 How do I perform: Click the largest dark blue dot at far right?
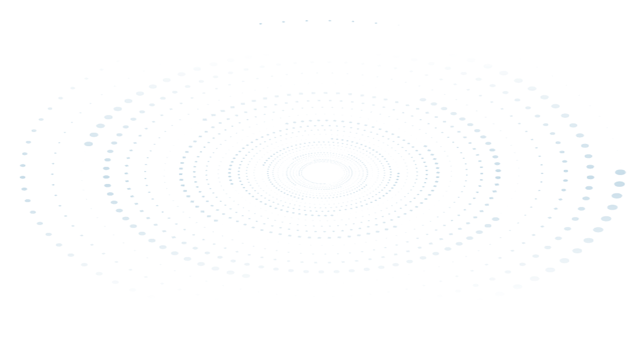point(620,172)
